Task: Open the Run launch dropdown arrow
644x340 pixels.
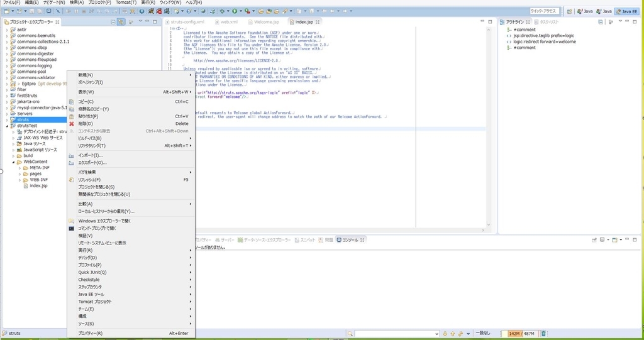Action: (x=240, y=11)
